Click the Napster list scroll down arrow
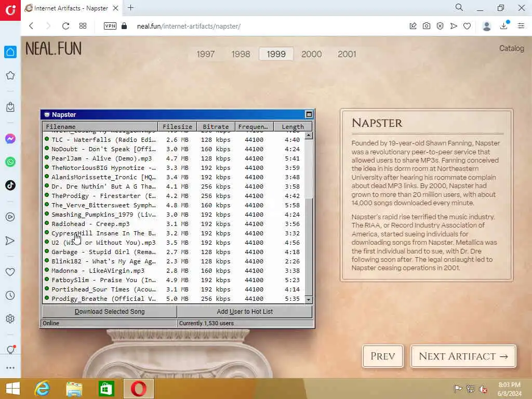Screen dimensions: 532x399 click(309, 300)
